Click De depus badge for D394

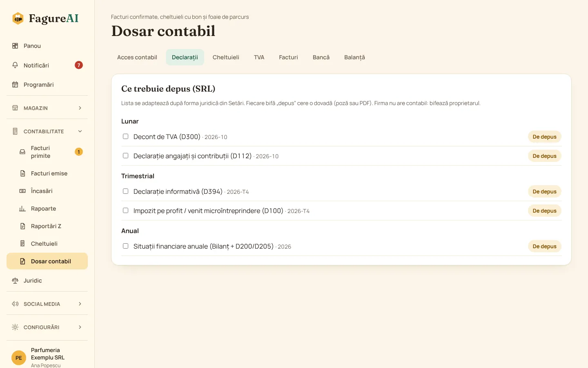point(544,191)
